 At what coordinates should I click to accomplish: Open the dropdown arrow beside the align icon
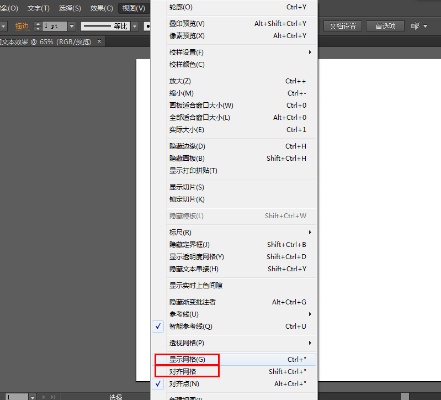tap(425, 26)
